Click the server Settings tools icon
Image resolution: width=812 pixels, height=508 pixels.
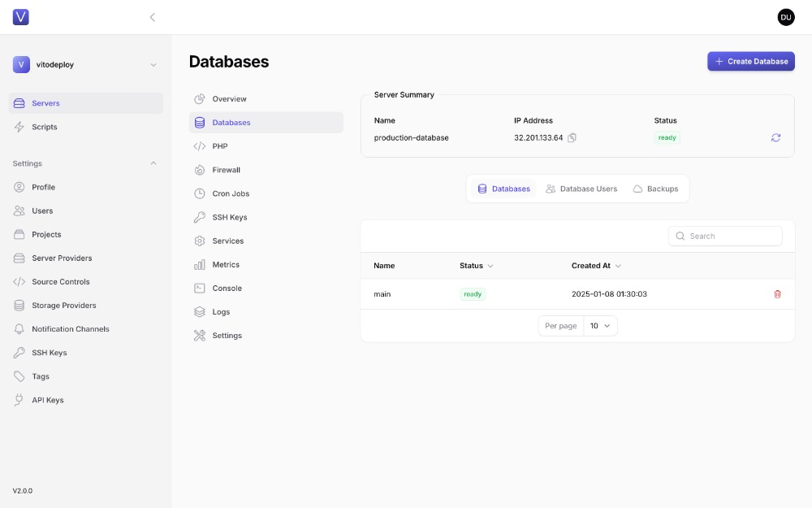pyautogui.click(x=200, y=336)
